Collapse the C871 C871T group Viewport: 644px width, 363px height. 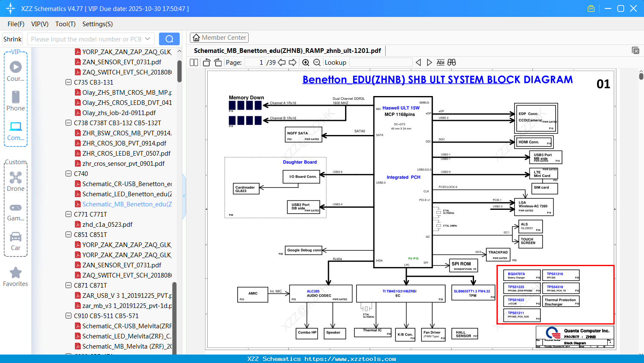[69, 285]
